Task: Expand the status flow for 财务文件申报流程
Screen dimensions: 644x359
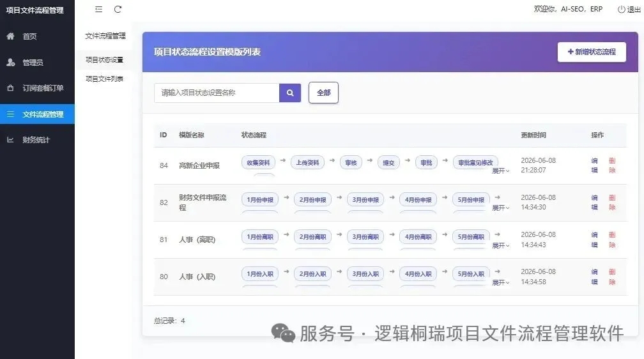Action: [x=501, y=208]
